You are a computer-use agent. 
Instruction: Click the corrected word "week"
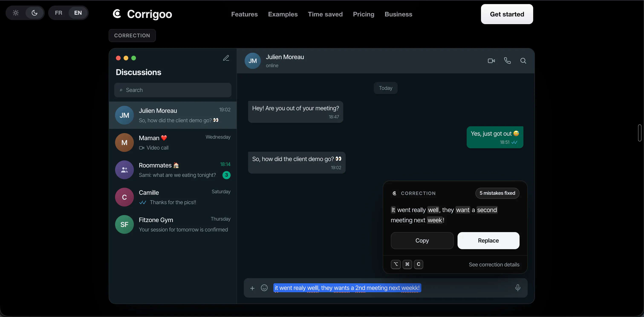click(x=435, y=220)
